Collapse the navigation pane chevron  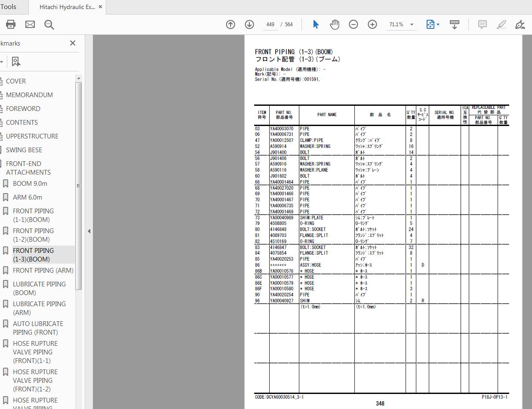click(89, 231)
